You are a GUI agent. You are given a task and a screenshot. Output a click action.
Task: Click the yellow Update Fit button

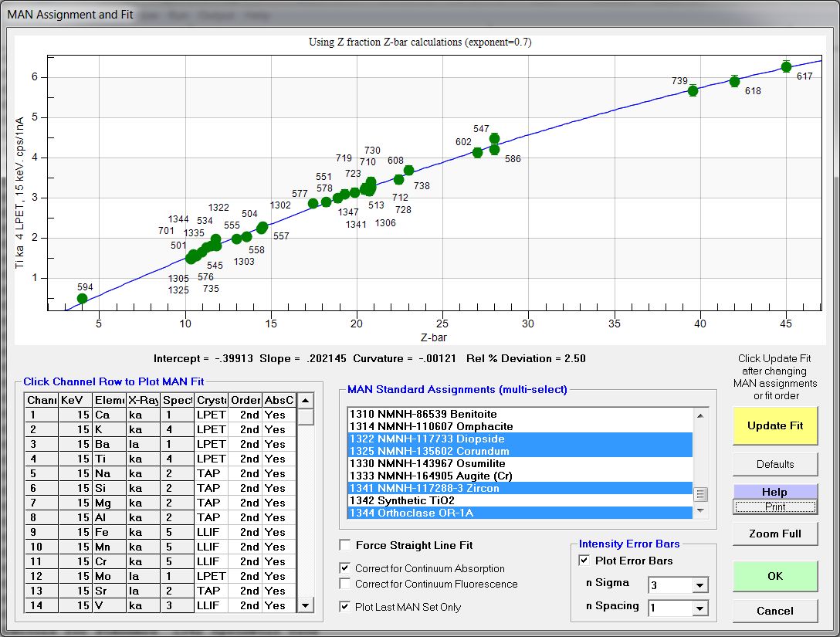point(775,425)
